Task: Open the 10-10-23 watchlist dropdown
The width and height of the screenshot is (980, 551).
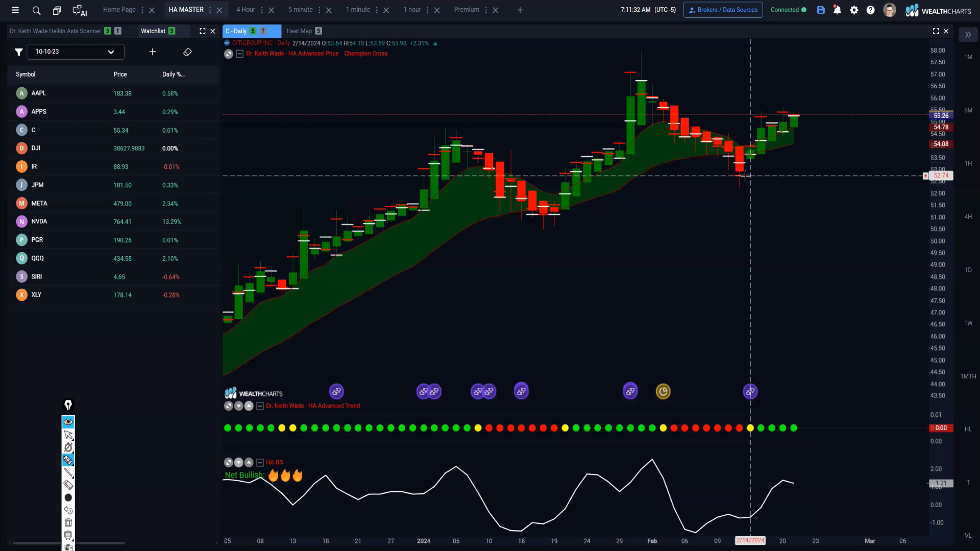Action: 76,52
